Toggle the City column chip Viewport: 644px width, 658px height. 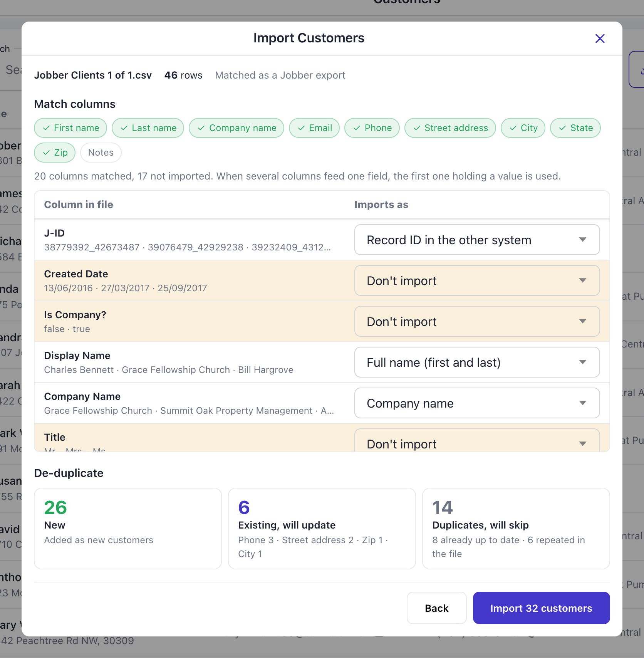coord(523,128)
